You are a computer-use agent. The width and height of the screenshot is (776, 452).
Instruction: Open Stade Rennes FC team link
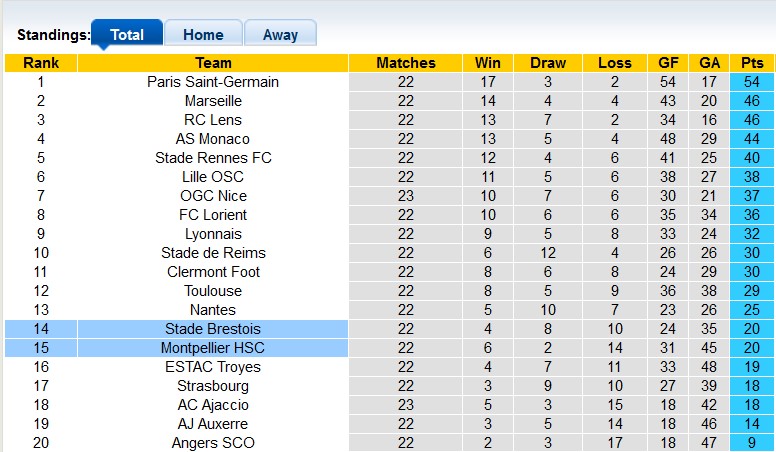213,158
